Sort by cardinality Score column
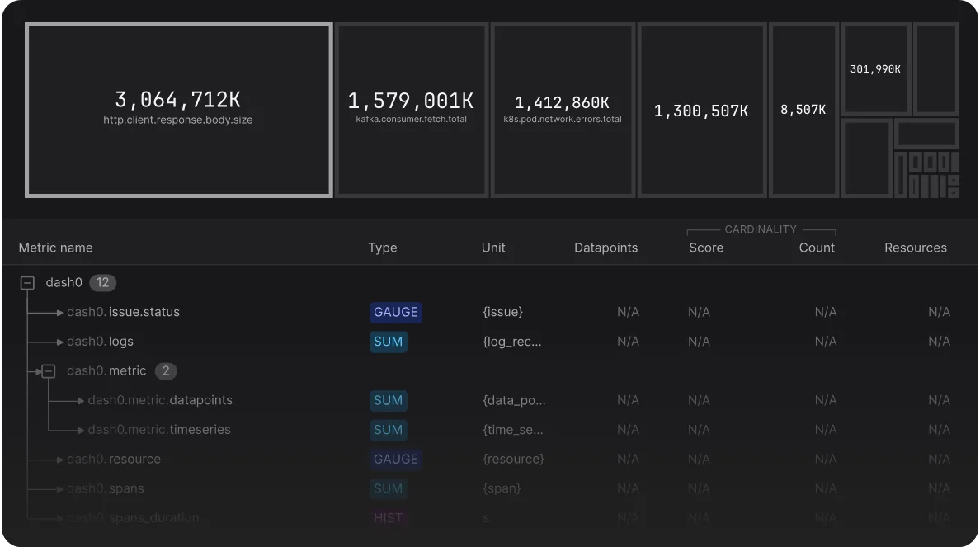Viewport: 980px width, 547px height. [706, 248]
